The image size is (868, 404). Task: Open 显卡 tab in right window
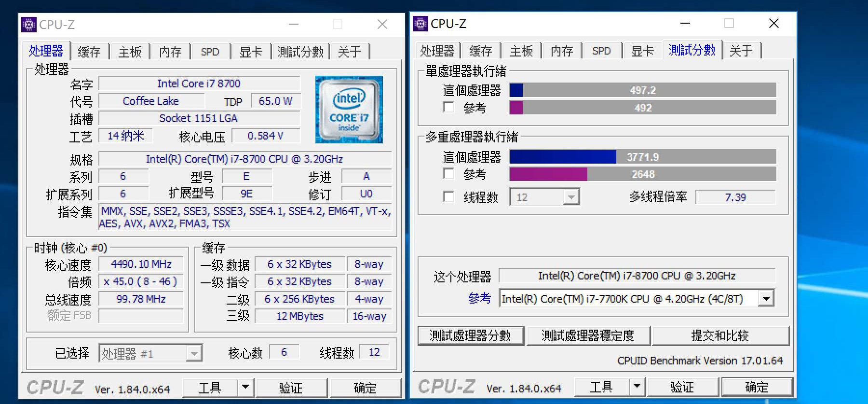(x=642, y=51)
